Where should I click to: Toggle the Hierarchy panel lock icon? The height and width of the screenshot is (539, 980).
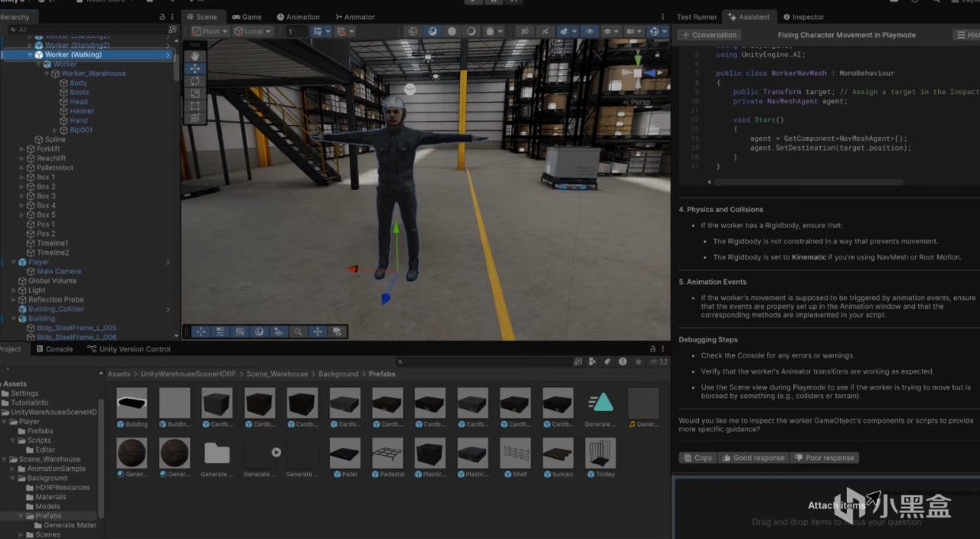point(162,17)
